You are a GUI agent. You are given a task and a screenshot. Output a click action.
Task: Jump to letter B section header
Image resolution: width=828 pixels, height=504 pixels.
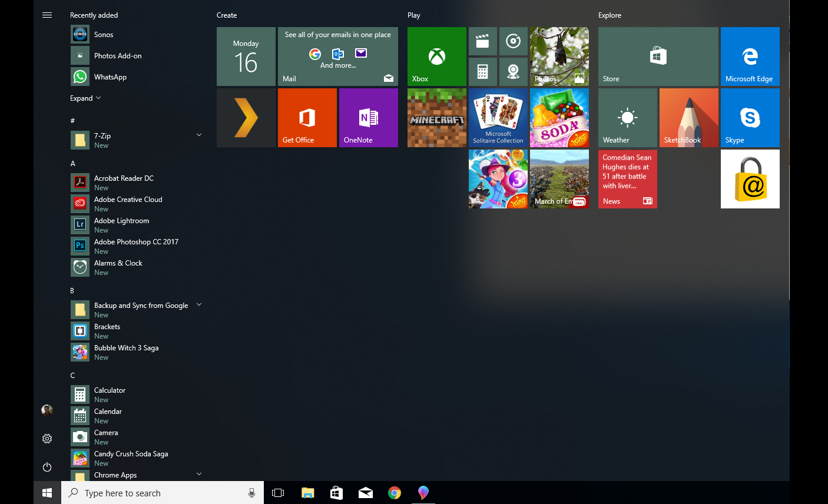coord(72,291)
